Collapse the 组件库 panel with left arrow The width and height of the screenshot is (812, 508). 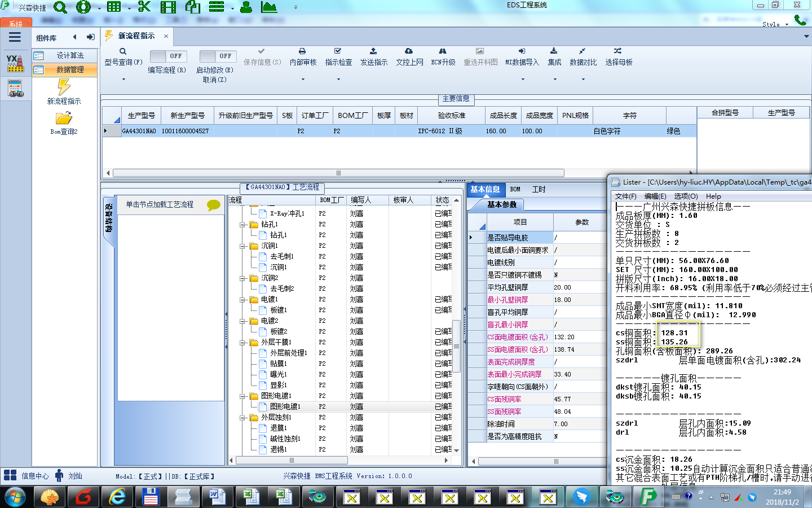tap(74, 37)
